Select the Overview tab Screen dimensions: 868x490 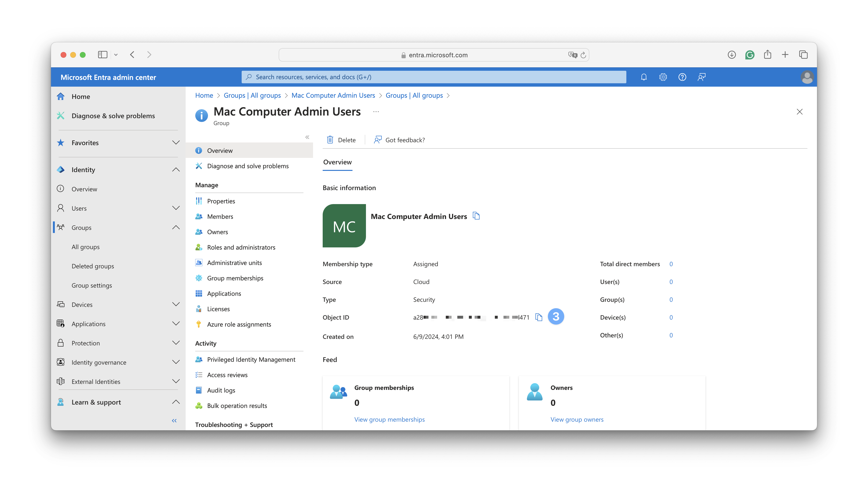(x=337, y=162)
